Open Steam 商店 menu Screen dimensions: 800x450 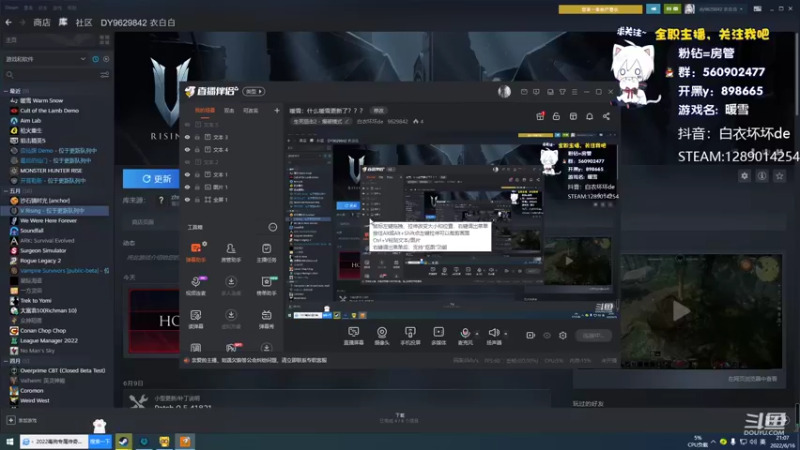pyautogui.click(x=42, y=22)
